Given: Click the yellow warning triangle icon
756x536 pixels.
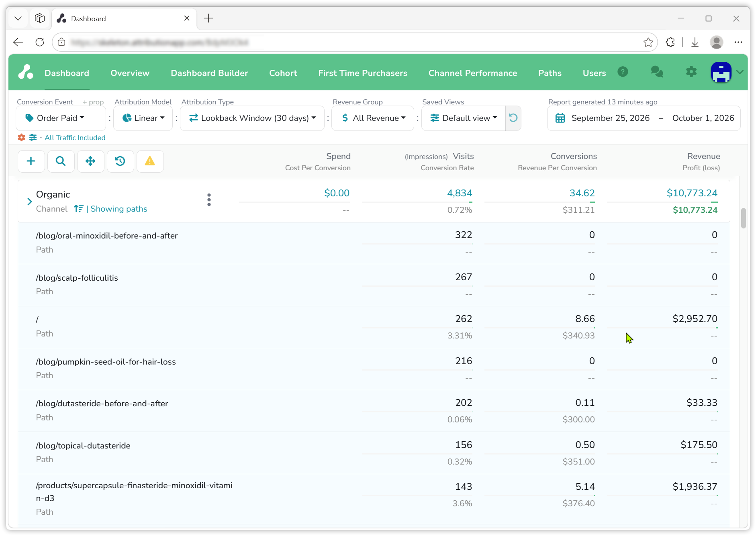Looking at the screenshot, I should [150, 161].
